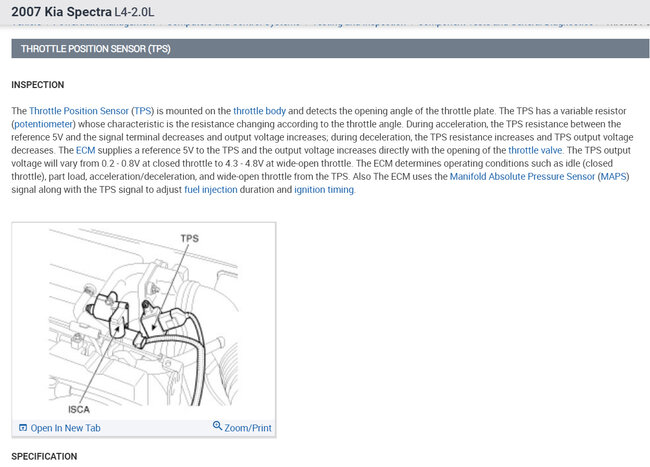This screenshot has width=650, height=467.
Task: Click Open In New Tab link
Action: pyautogui.click(x=65, y=428)
